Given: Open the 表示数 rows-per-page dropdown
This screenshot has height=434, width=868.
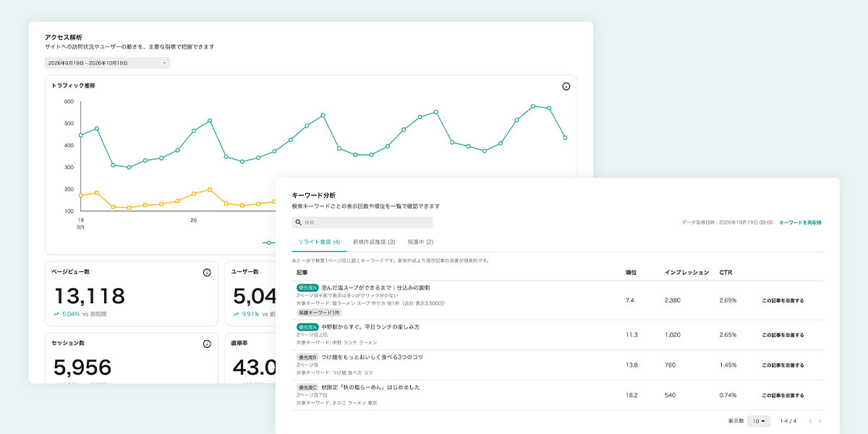Looking at the screenshot, I should click(x=759, y=421).
